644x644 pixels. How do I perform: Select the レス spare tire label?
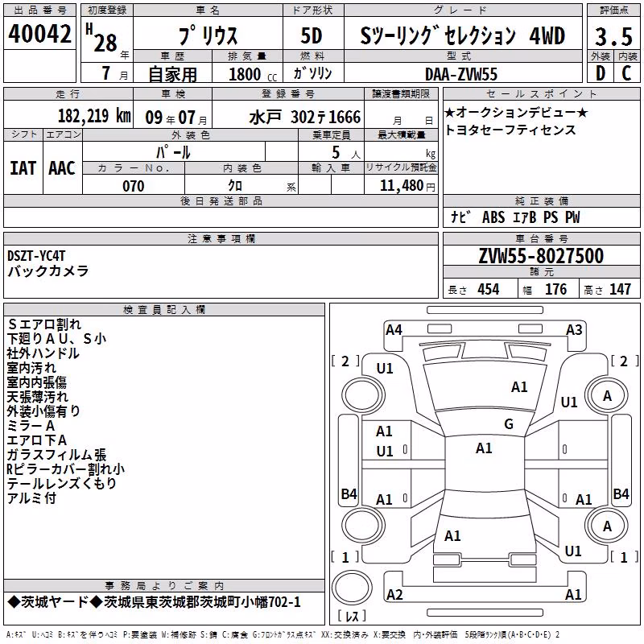click(x=352, y=616)
